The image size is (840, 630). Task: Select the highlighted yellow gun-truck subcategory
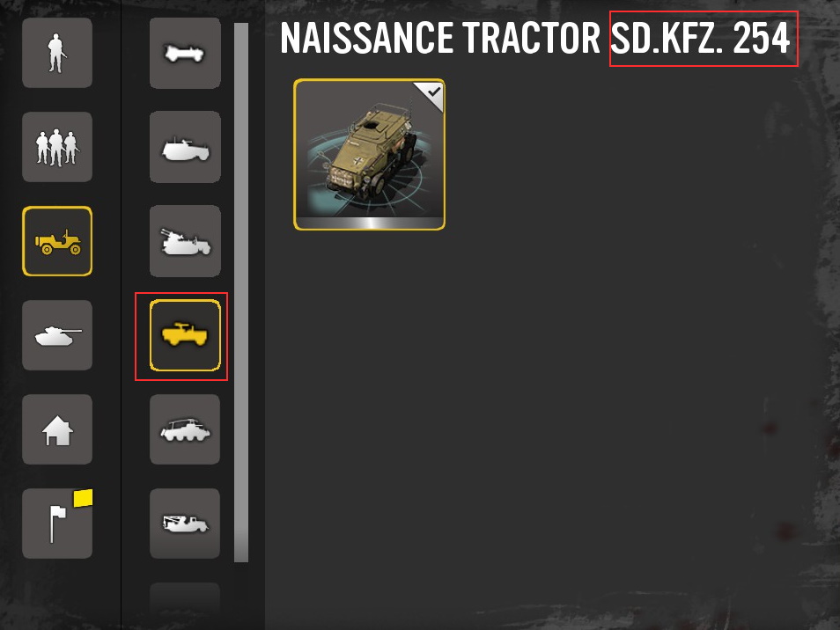click(x=185, y=335)
